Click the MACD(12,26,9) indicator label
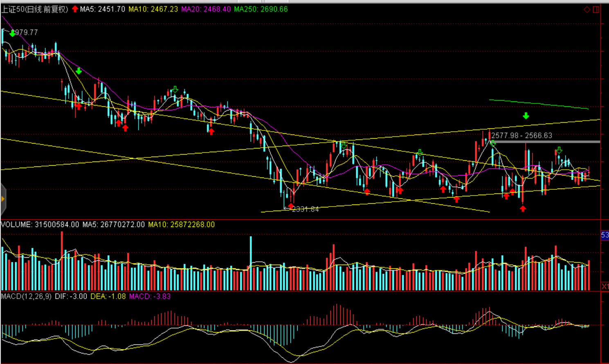 26,296
